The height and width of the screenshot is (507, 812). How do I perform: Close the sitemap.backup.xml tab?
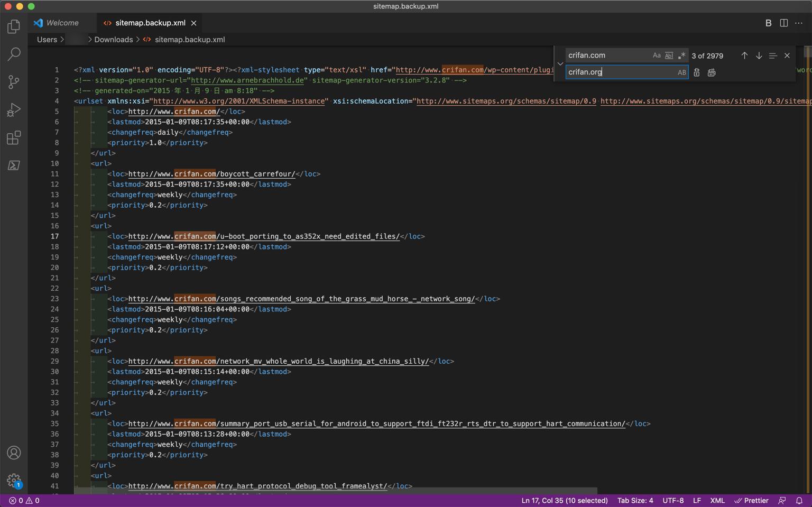tap(194, 23)
